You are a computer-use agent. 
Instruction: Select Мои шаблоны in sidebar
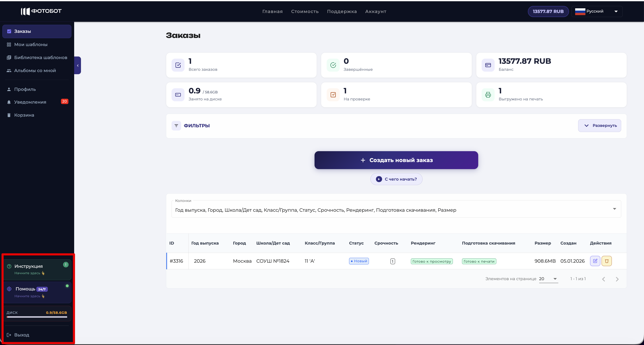pyautogui.click(x=37, y=45)
